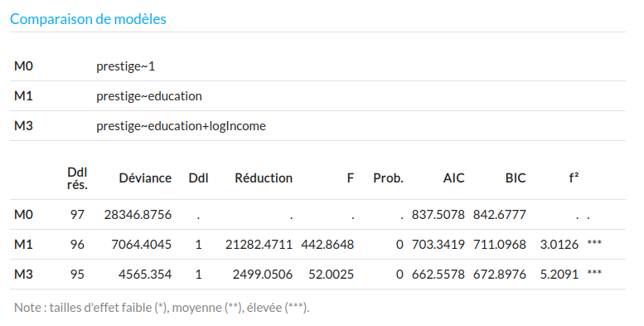Click the 'Comparaison de modèles' heading
The height and width of the screenshot is (326, 644).
(x=88, y=19)
